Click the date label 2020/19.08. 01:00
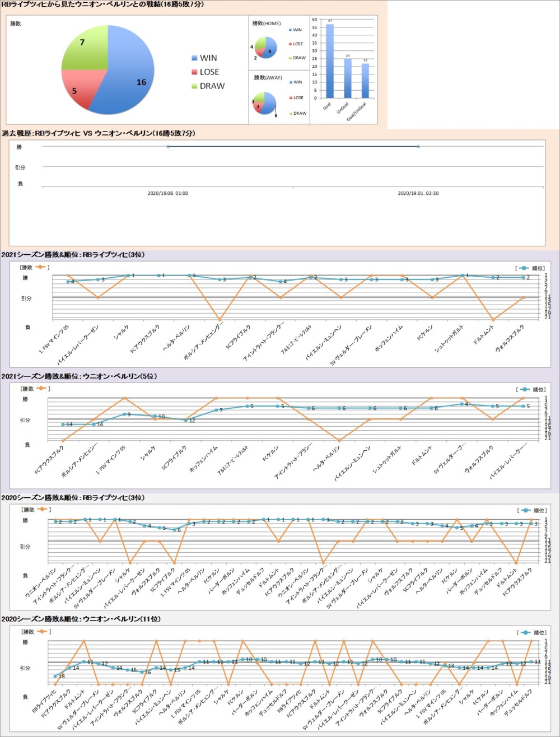 [x=167, y=193]
